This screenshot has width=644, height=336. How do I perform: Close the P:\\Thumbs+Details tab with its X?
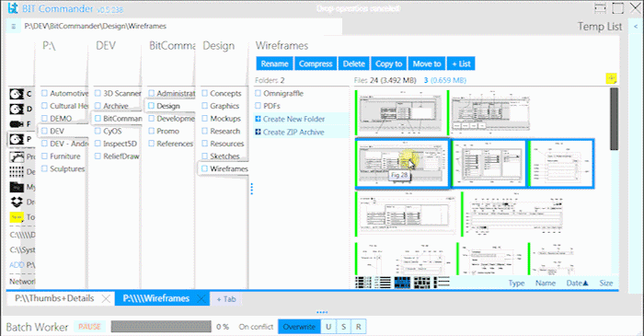pyautogui.click(x=106, y=298)
